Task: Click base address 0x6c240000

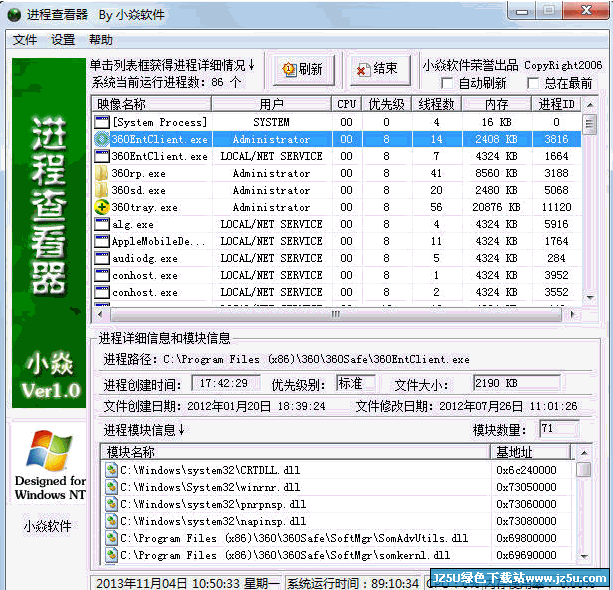Action: (526, 470)
